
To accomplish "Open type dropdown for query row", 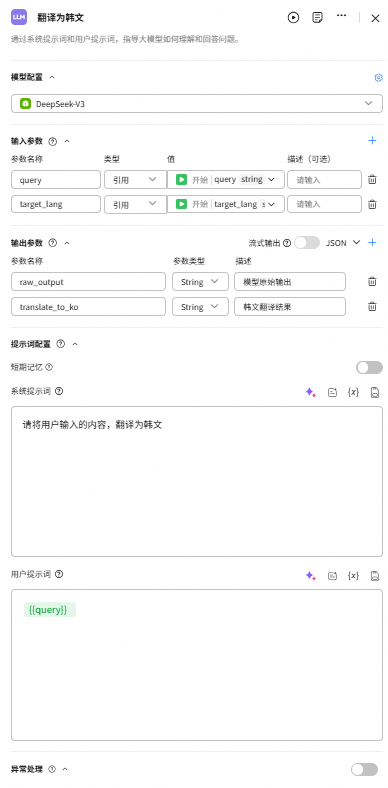I will tap(135, 179).
